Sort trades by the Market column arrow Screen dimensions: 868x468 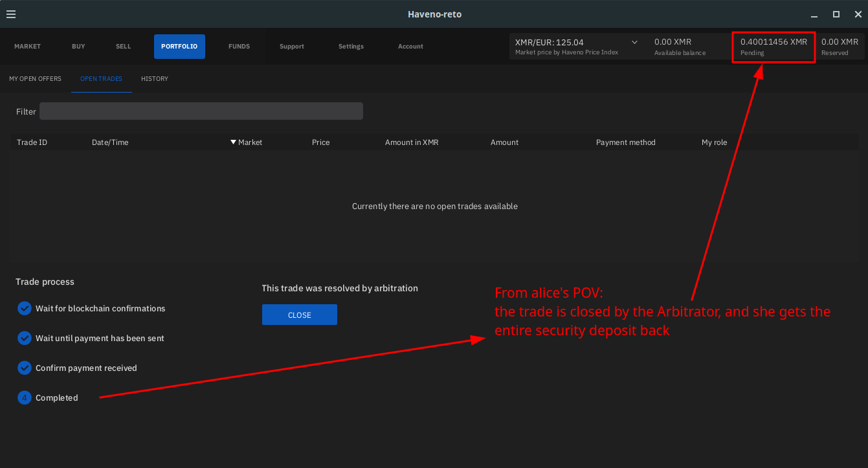tap(234, 142)
